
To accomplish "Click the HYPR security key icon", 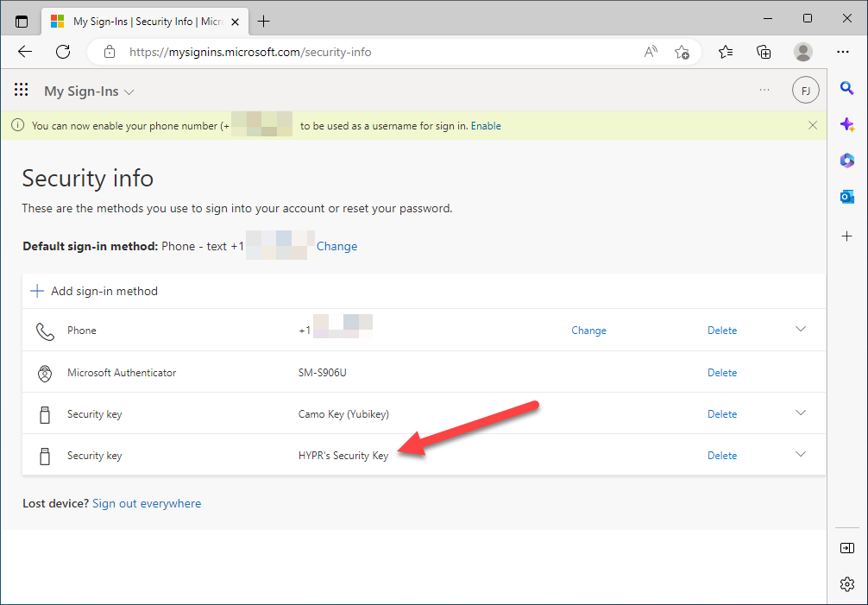I will pos(45,456).
